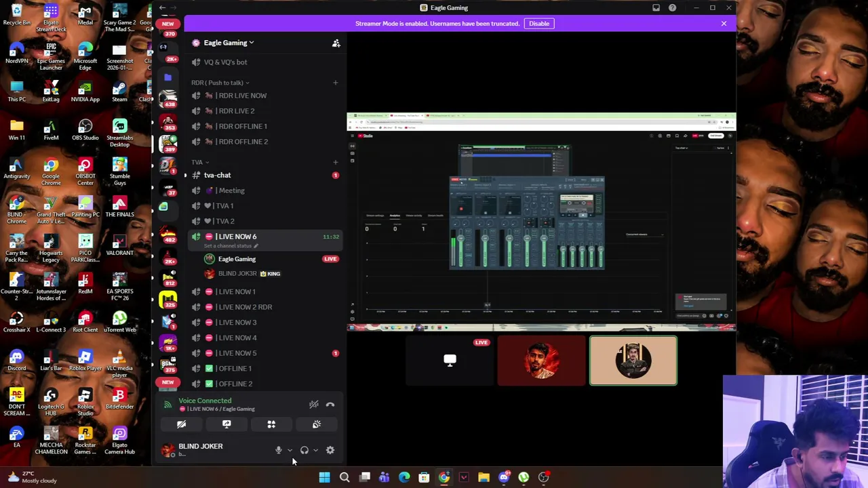This screenshot has height=488, width=868.
Task: Share your screen in Discord voice panel
Action: tap(226, 424)
